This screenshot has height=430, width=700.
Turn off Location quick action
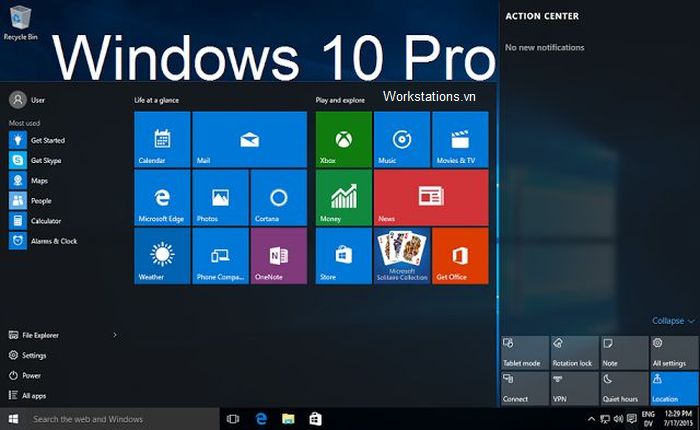tap(674, 388)
